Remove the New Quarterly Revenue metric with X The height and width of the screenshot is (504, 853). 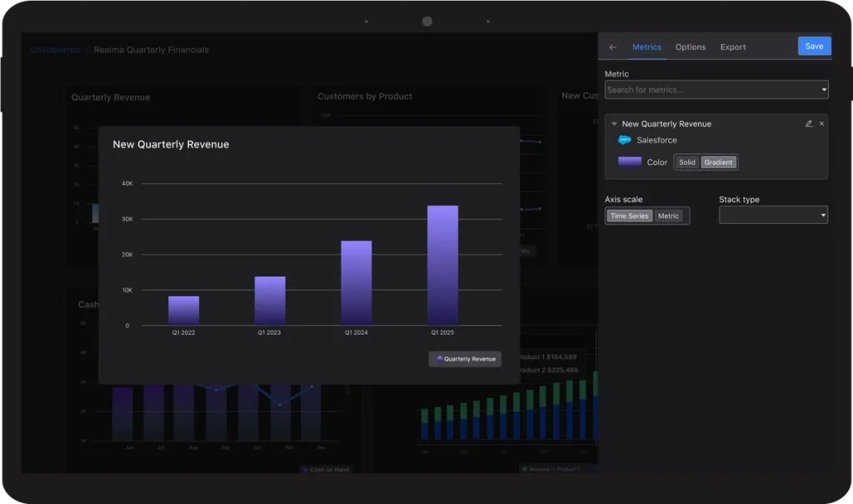(x=821, y=123)
